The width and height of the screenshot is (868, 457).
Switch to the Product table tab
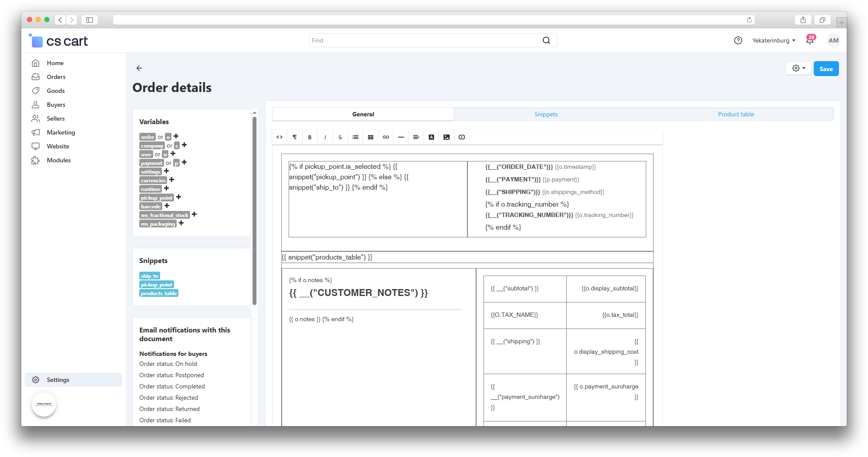[736, 114]
